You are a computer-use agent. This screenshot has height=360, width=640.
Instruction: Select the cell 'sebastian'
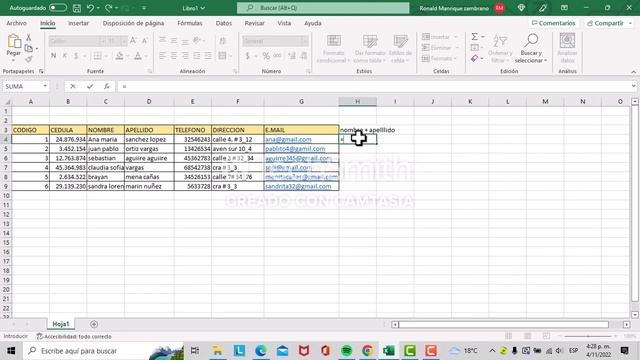105,158
